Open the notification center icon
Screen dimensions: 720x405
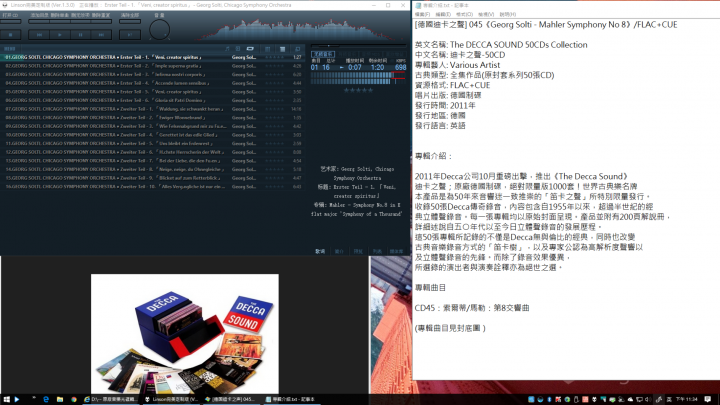(x=708, y=399)
